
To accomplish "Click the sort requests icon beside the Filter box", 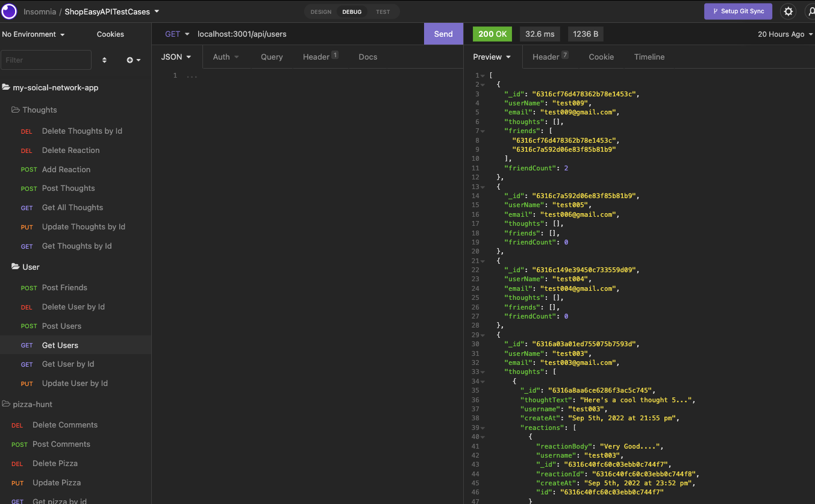I will point(103,60).
